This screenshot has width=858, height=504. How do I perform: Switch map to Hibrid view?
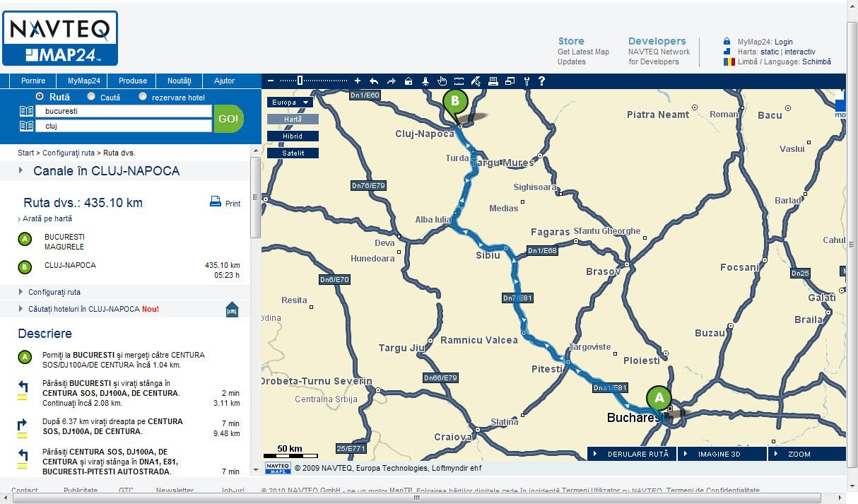click(293, 136)
